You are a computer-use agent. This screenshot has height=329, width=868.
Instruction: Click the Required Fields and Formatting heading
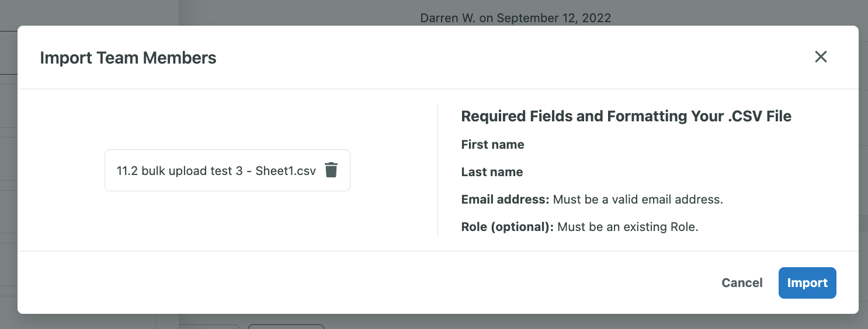(626, 116)
